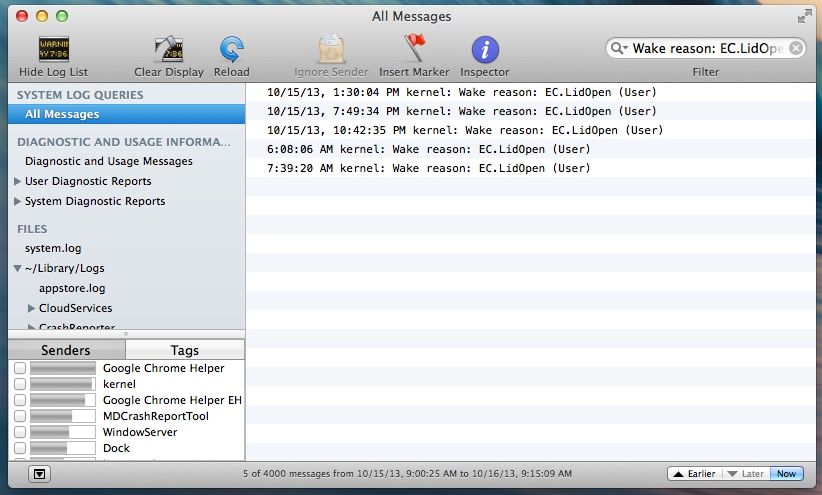822x495 pixels.
Task: Switch to the Tags tab
Action: (x=185, y=350)
